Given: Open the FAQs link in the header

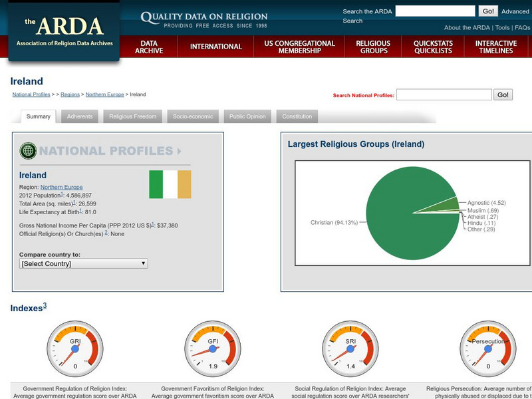Looking at the screenshot, I should 522,29.
